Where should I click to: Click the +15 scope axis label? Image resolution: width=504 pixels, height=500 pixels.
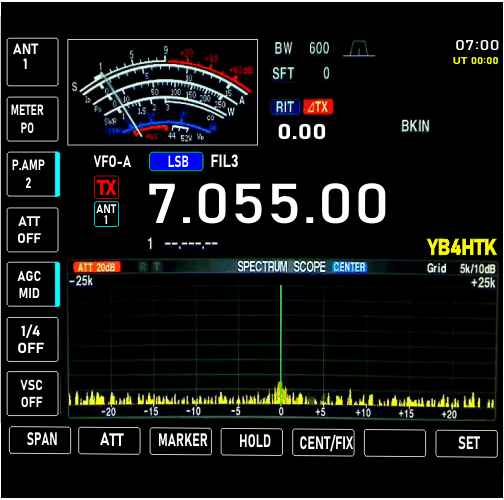(406, 414)
